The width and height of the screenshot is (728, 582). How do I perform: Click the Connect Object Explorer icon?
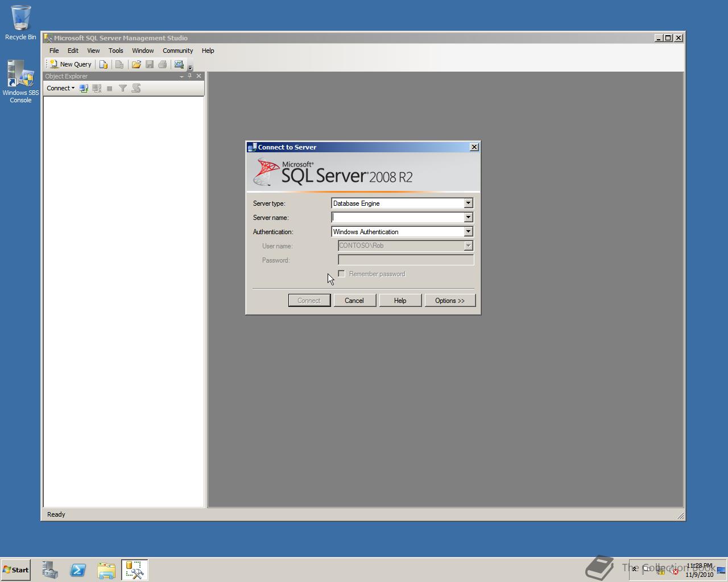(x=84, y=88)
